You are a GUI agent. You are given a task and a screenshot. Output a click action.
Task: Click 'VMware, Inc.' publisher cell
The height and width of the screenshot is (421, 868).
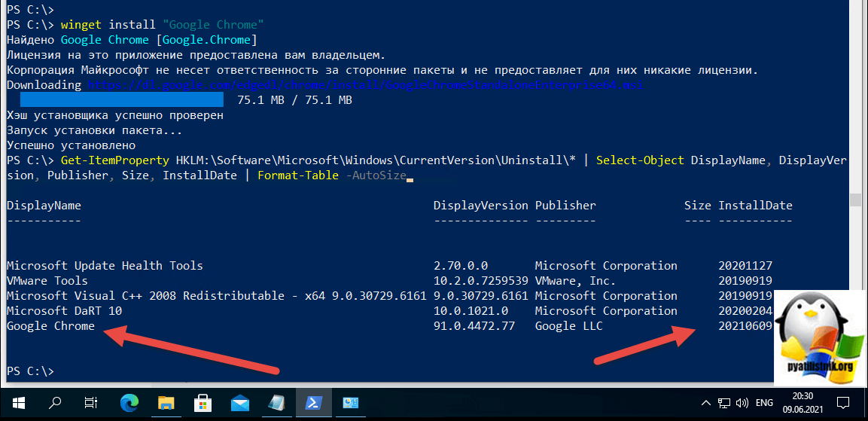(x=576, y=281)
